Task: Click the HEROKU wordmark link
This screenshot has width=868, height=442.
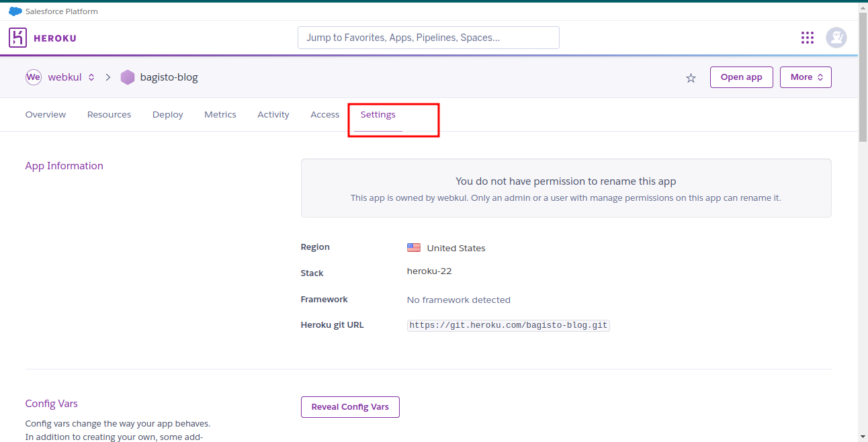Action: [55, 38]
